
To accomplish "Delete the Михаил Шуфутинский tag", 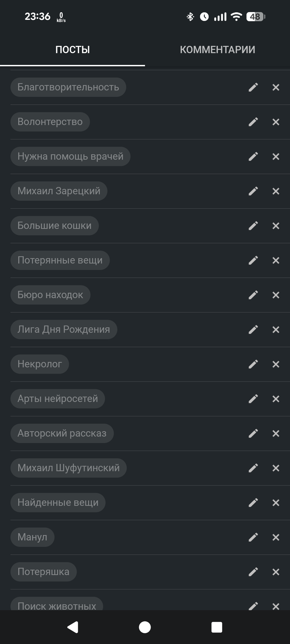I will (x=276, y=468).
